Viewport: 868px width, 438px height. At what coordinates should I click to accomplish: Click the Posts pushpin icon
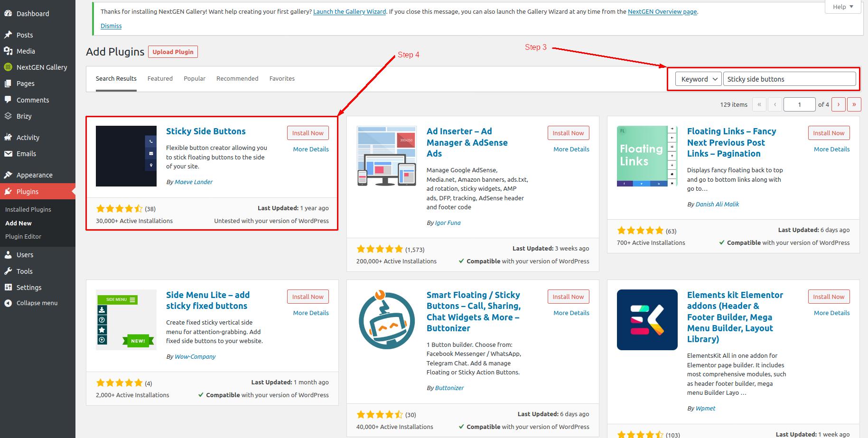click(x=8, y=35)
